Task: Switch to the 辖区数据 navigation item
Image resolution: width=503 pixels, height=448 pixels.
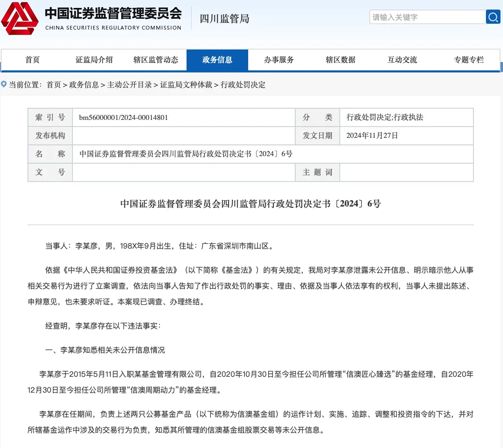Action: pos(341,60)
